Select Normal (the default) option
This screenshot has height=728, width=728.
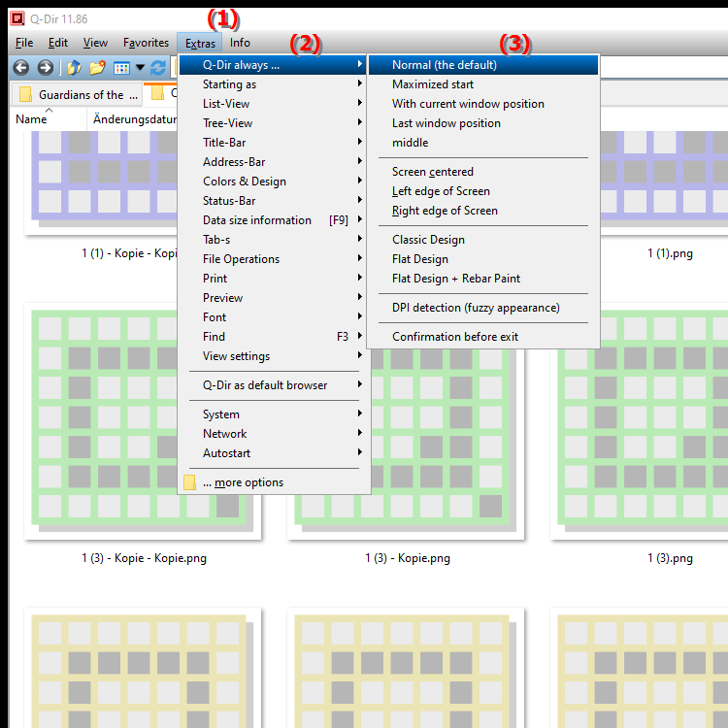(483, 65)
